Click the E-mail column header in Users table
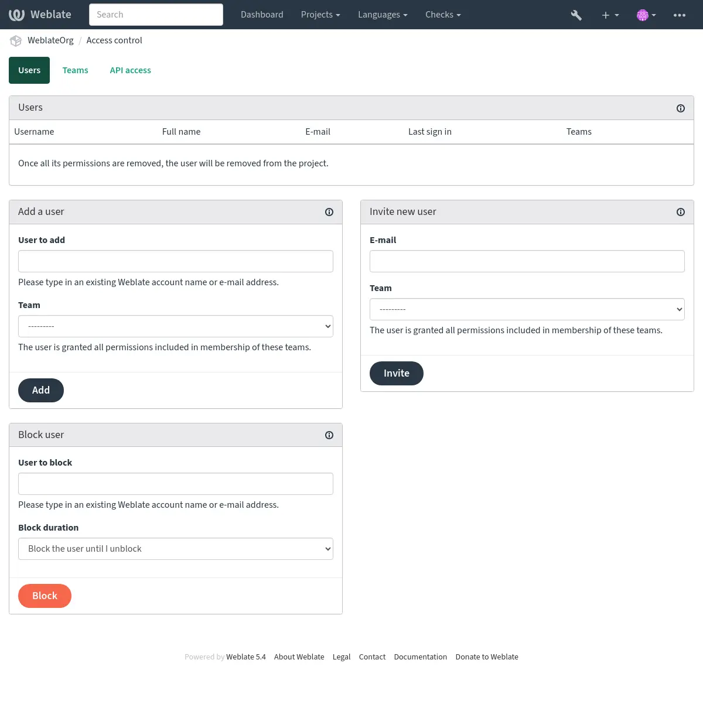703x728 pixels. [x=318, y=132]
